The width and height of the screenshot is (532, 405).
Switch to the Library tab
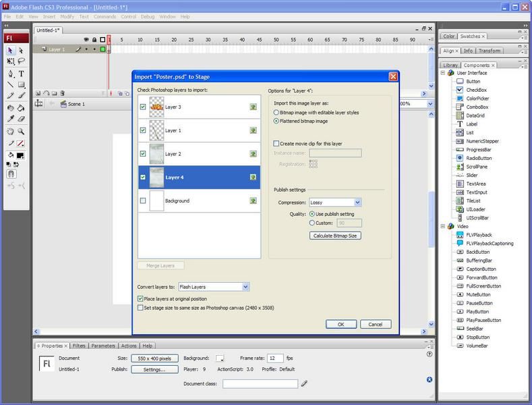[x=450, y=65]
